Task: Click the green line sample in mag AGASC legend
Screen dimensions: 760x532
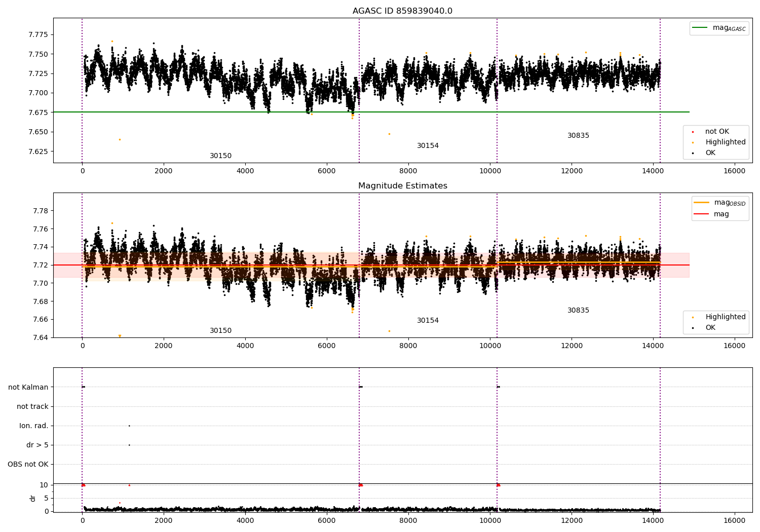Action: (700, 28)
